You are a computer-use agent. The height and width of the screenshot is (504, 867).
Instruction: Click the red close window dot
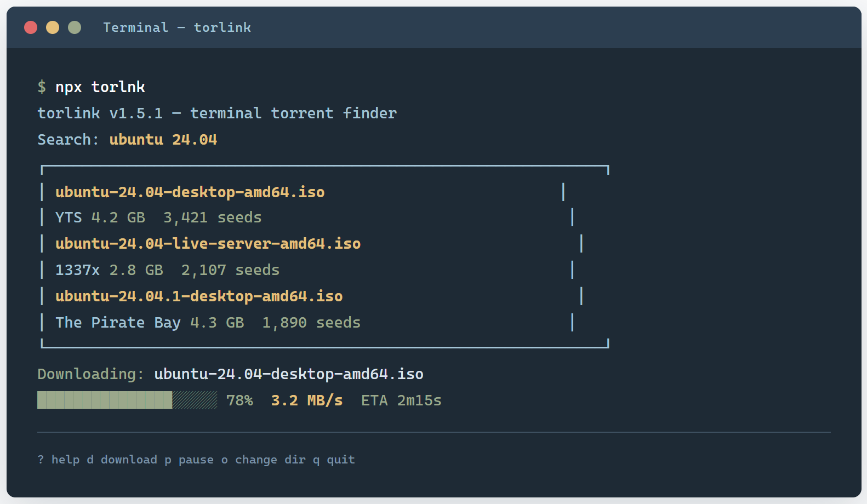pos(31,27)
